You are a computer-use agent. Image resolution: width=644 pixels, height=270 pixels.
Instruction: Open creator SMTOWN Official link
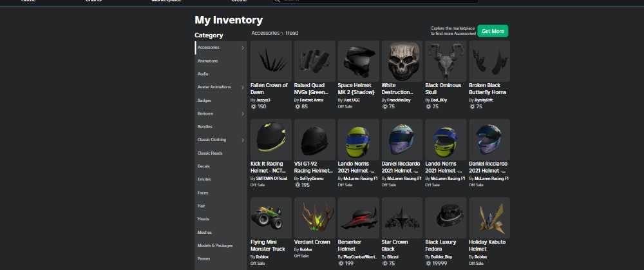point(271,178)
